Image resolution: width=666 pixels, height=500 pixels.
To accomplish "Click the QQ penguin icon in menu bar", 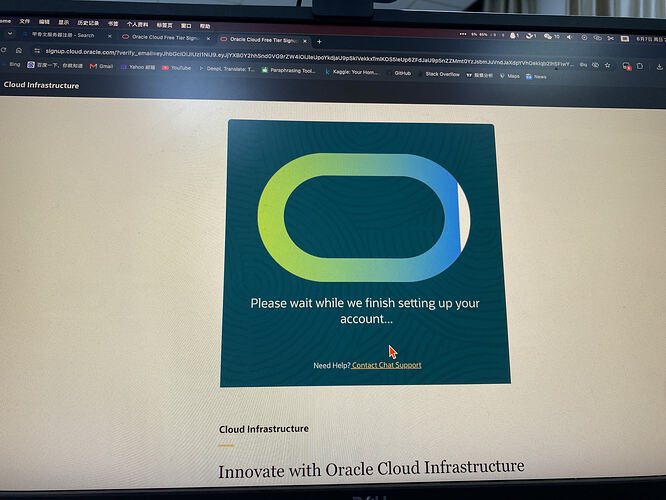I will coord(514,36).
